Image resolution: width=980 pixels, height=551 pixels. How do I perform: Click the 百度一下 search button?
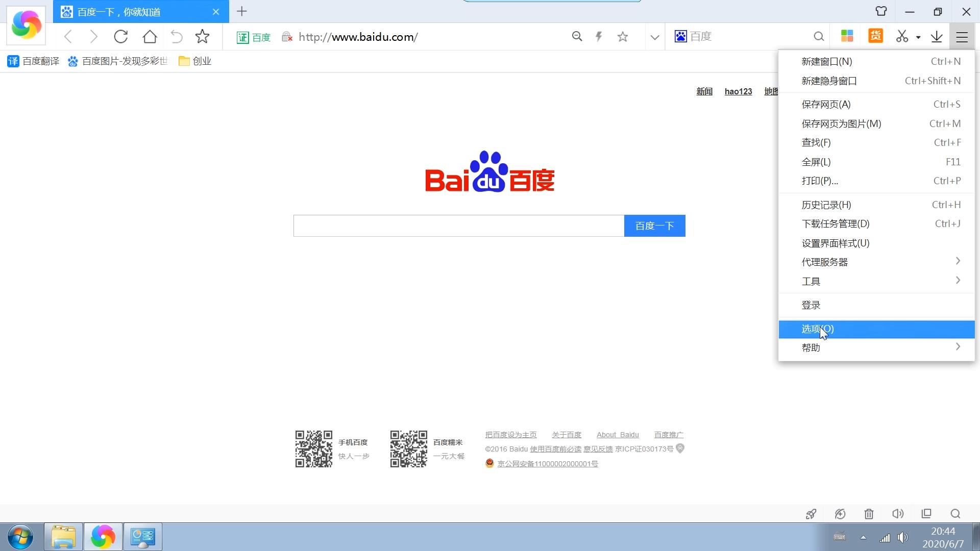click(655, 226)
